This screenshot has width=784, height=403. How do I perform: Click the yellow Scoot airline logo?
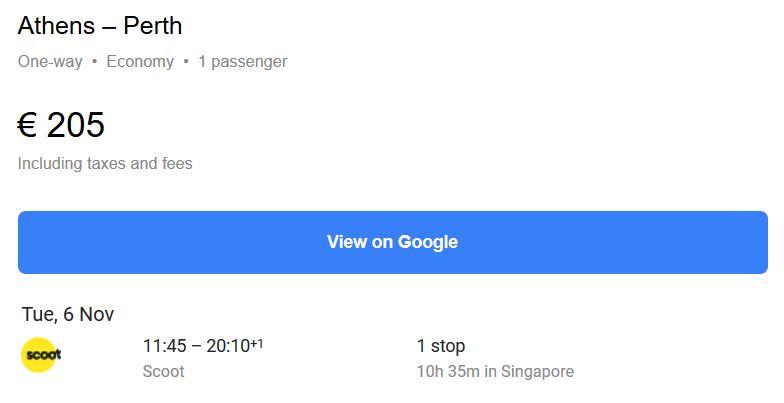pos(41,355)
